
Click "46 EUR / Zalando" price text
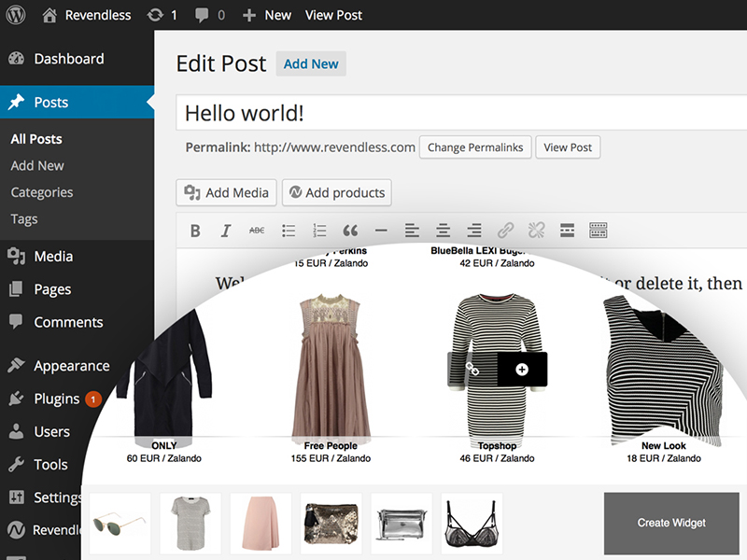pos(497,458)
